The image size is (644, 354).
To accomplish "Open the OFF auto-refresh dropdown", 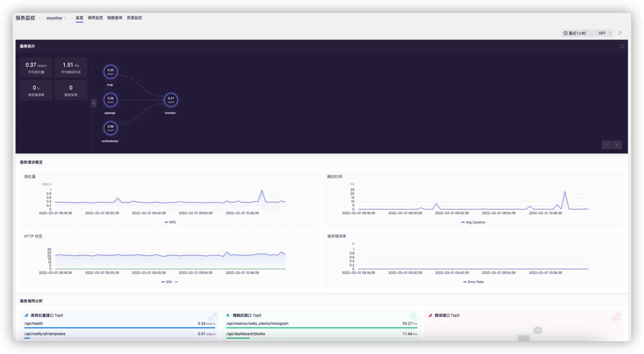I will [x=604, y=33].
